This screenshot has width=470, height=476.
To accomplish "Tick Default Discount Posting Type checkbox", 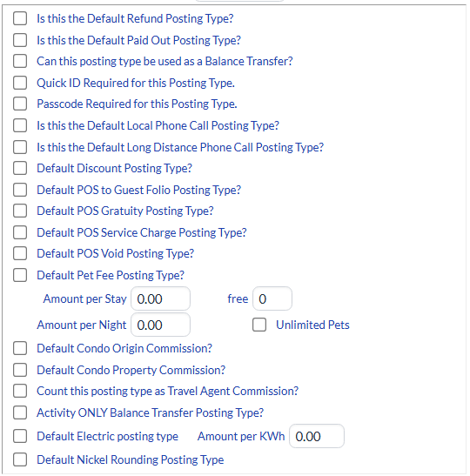I will (x=20, y=168).
